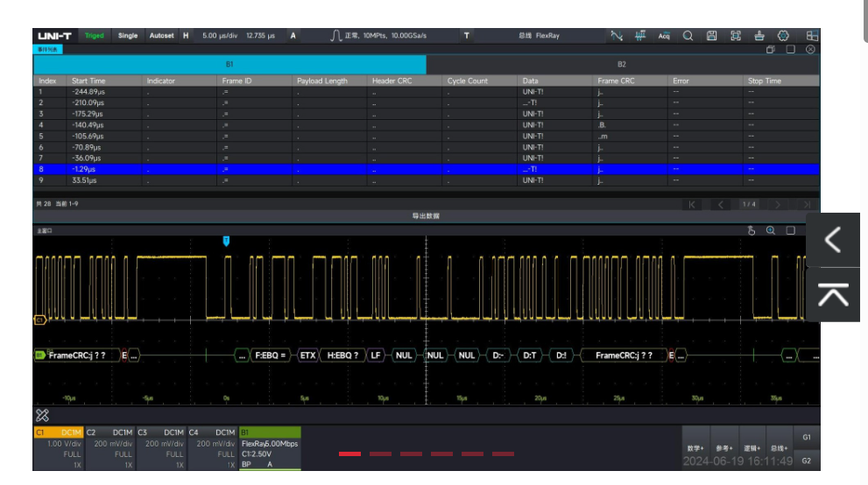This screenshot has height=485, width=868.
Task: Go to the next event list page
Action: coord(778,205)
